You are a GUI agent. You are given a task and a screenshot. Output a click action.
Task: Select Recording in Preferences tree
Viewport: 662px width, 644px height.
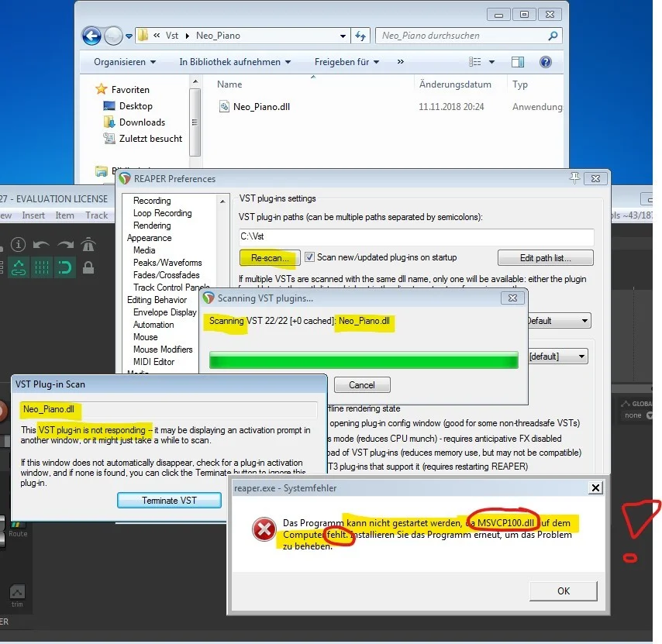[x=152, y=201]
